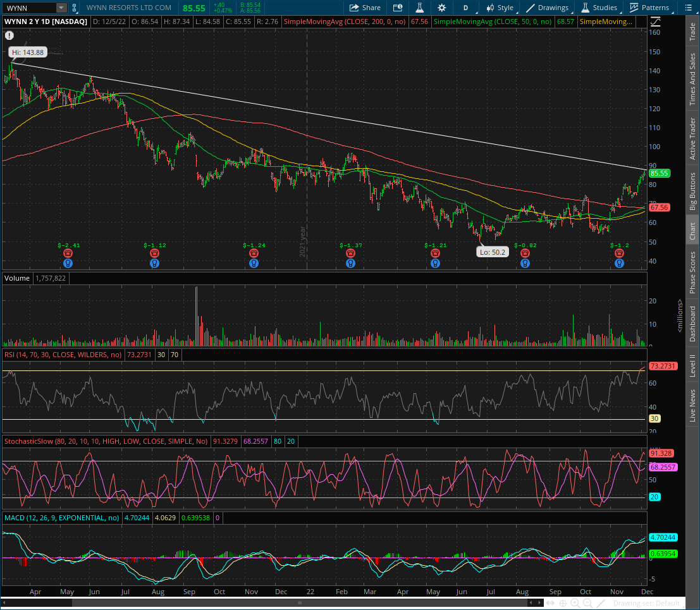The width and height of the screenshot is (700, 610).
Task: Click the WYNN 2 Y 1D [NASDAQ] title
Action: [46, 21]
